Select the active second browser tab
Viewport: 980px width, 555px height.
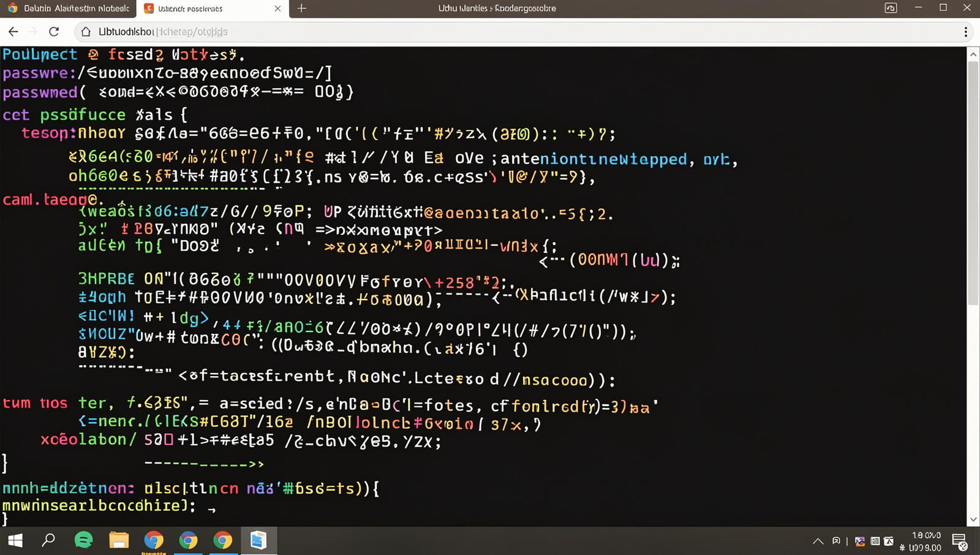212,9
